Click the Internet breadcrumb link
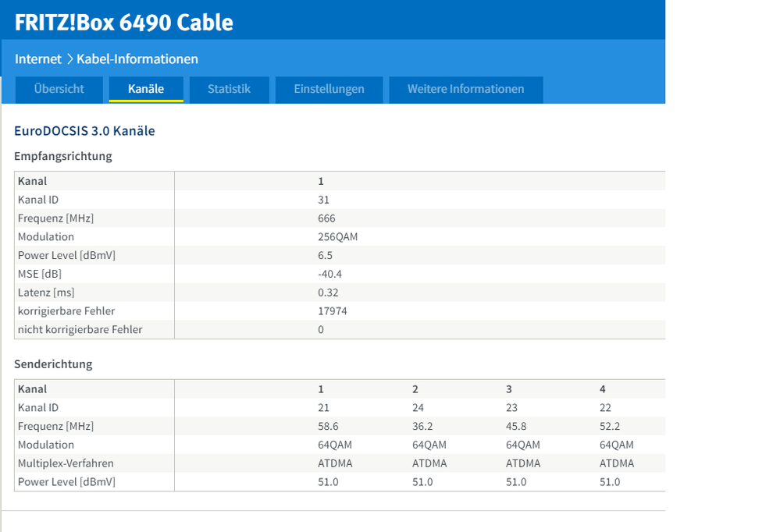 tap(37, 59)
